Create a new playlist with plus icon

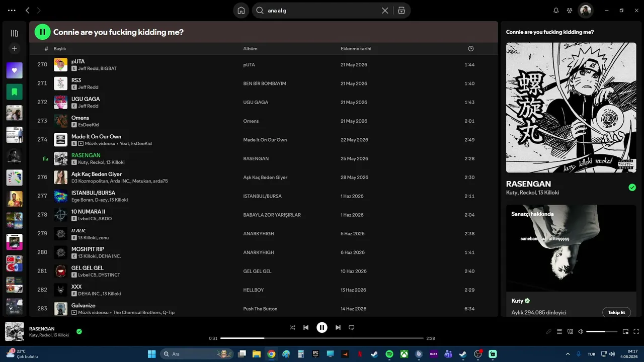tap(14, 49)
